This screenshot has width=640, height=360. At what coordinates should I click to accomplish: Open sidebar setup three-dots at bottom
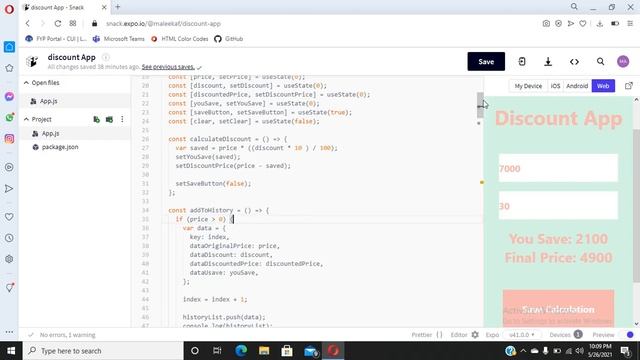(x=9, y=332)
